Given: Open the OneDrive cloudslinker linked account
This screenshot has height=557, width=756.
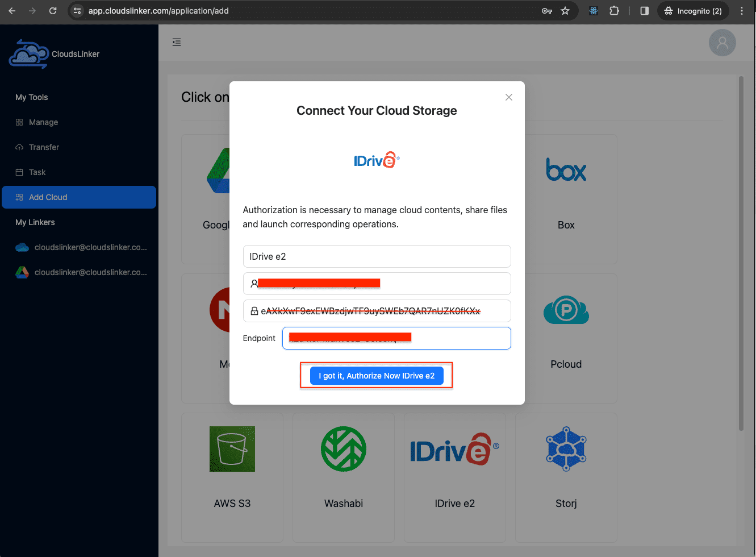Looking at the screenshot, I should [x=79, y=247].
